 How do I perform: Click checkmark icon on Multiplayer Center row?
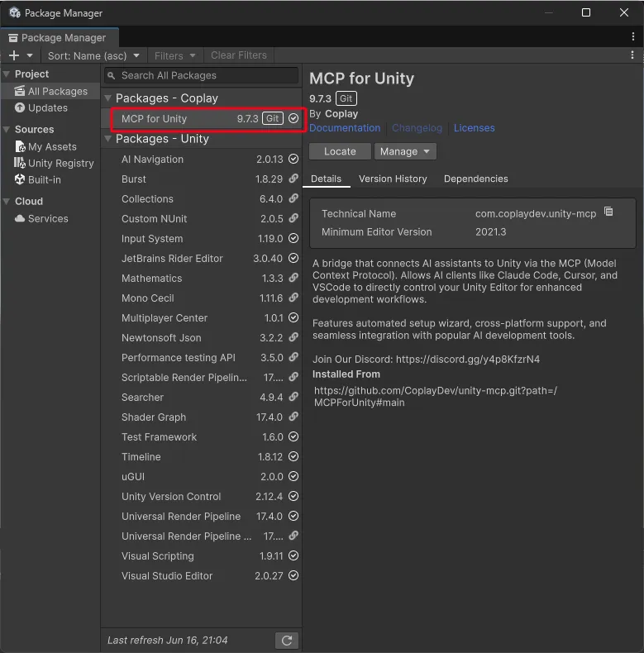click(293, 318)
